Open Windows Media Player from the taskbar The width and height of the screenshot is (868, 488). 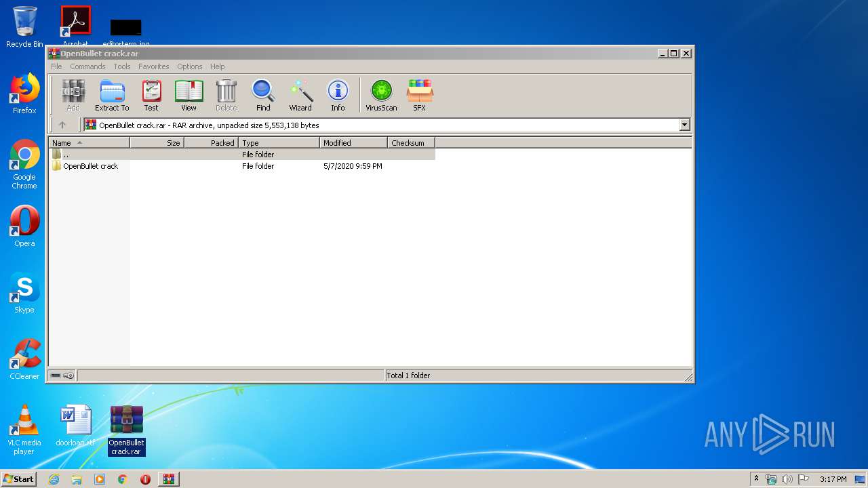[100, 479]
